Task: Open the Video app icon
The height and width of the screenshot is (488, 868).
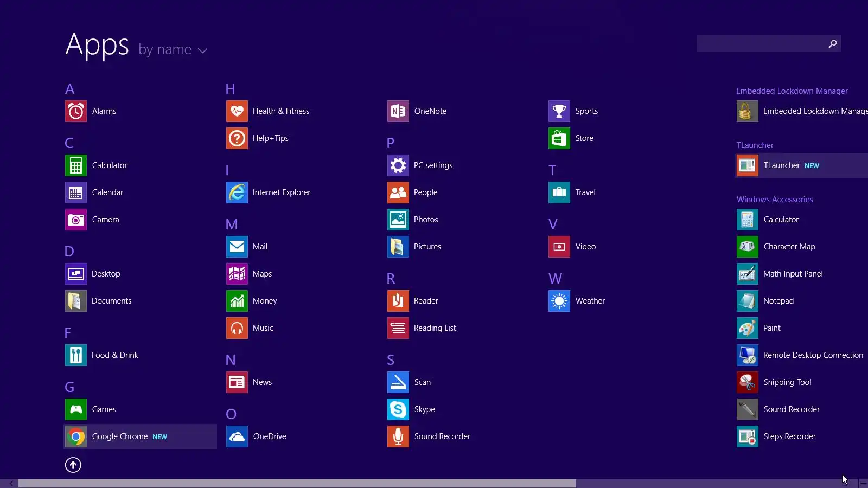Action: 559,247
